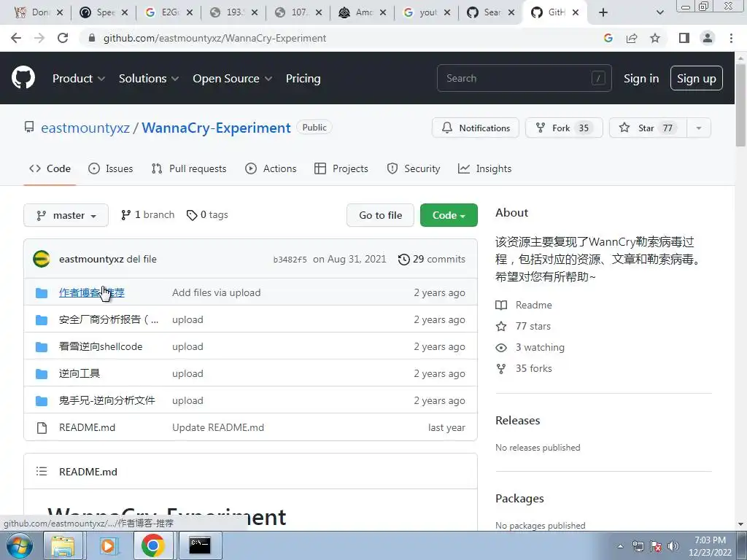The width and height of the screenshot is (747, 560).
Task: Click the Sign up button
Action: (696, 78)
